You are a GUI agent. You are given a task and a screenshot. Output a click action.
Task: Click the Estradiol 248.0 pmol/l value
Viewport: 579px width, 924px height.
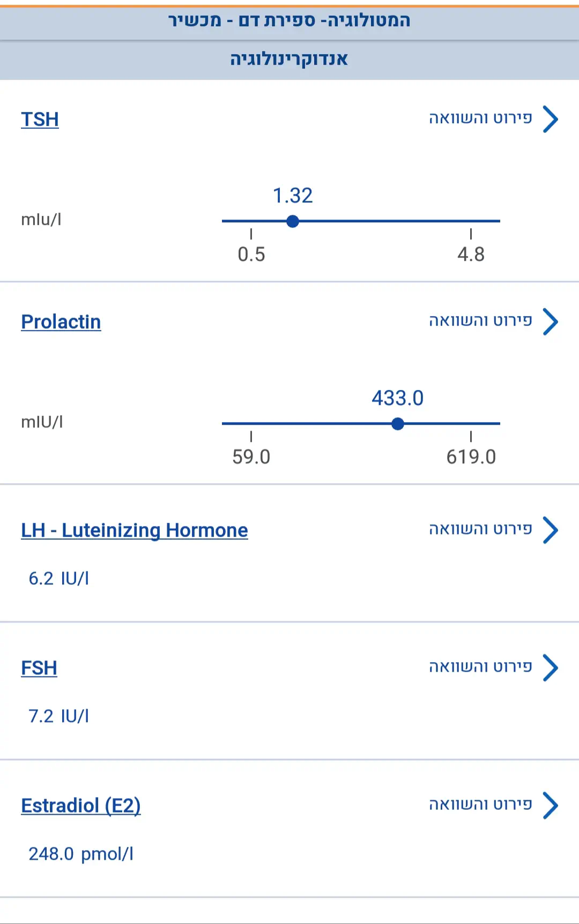80,854
